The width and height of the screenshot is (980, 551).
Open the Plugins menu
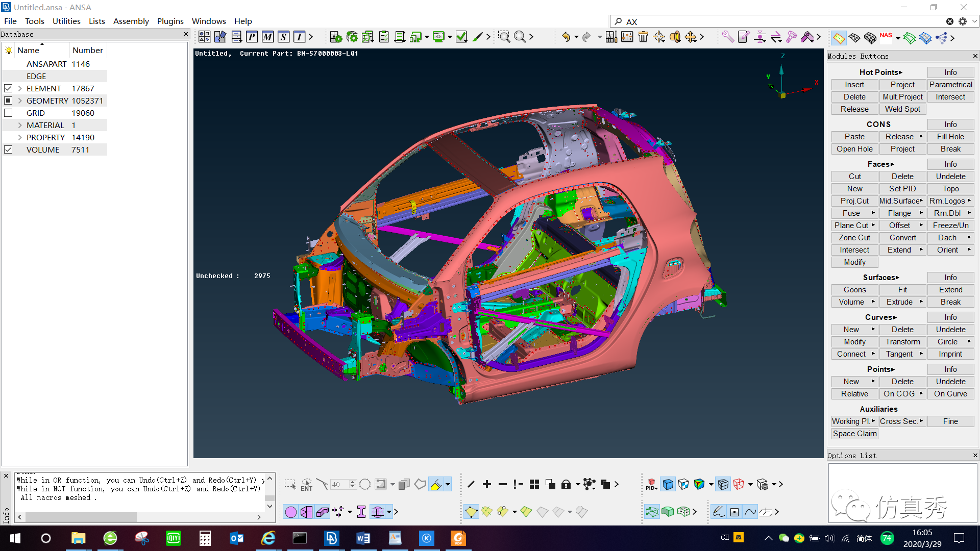tap(170, 21)
